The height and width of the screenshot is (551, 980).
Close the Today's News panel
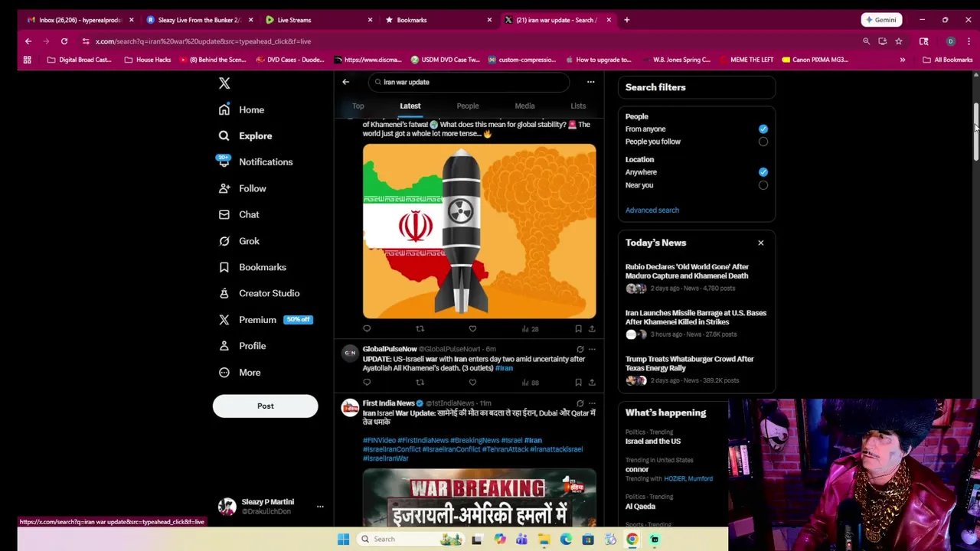(x=760, y=243)
